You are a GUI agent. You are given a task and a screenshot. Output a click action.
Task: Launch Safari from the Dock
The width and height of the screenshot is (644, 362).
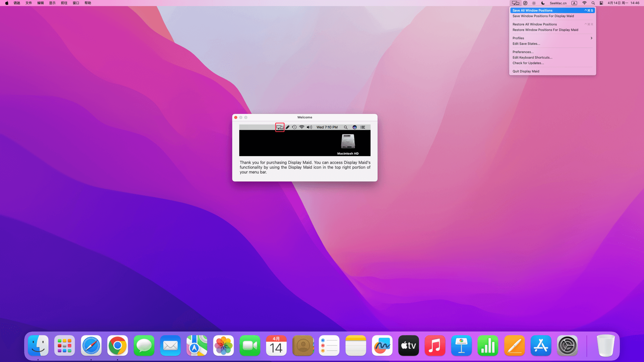click(91, 346)
